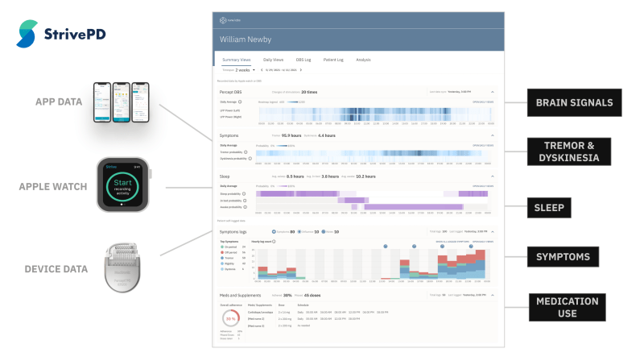
Task: Click the StrivePD logo
Action: [x=61, y=34]
